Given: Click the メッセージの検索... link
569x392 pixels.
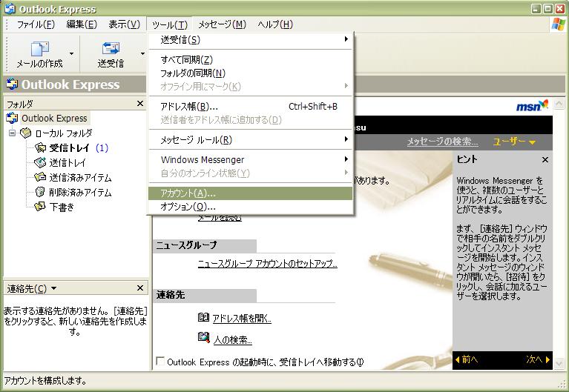Looking at the screenshot, I should coord(442,142).
